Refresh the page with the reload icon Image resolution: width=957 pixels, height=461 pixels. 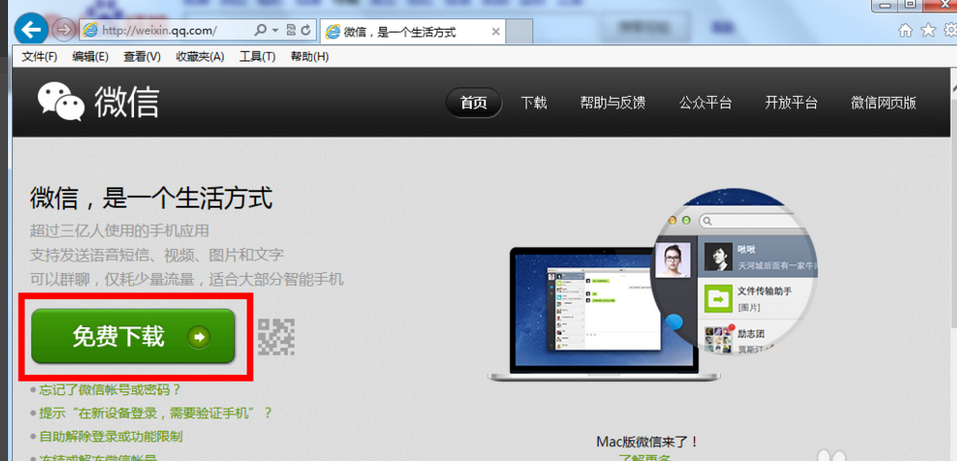[306, 29]
